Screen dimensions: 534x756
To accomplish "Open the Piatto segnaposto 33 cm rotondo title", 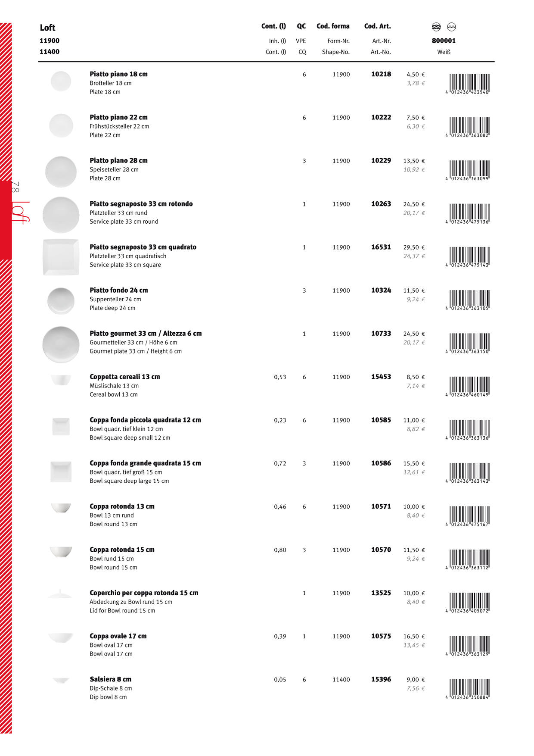I will tap(141, 204).
